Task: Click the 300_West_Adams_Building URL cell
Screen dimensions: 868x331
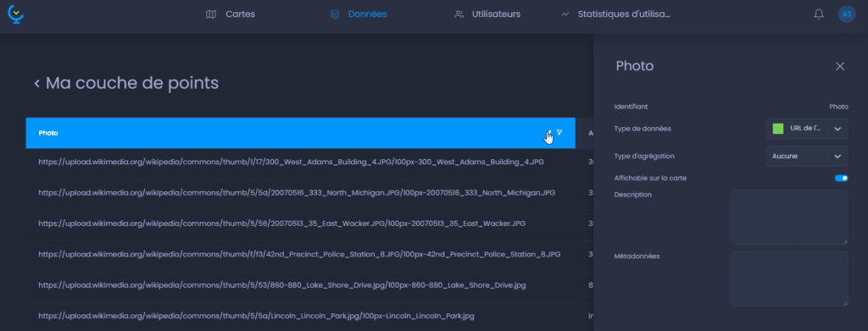Action: point(292,162)
